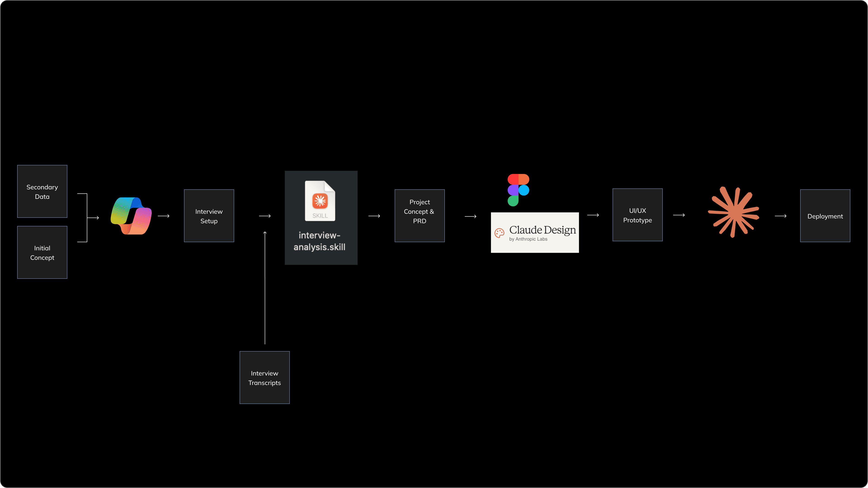868x488 pixels.
Task: Select the Interview Transcripts box
Action: (264, 378)
